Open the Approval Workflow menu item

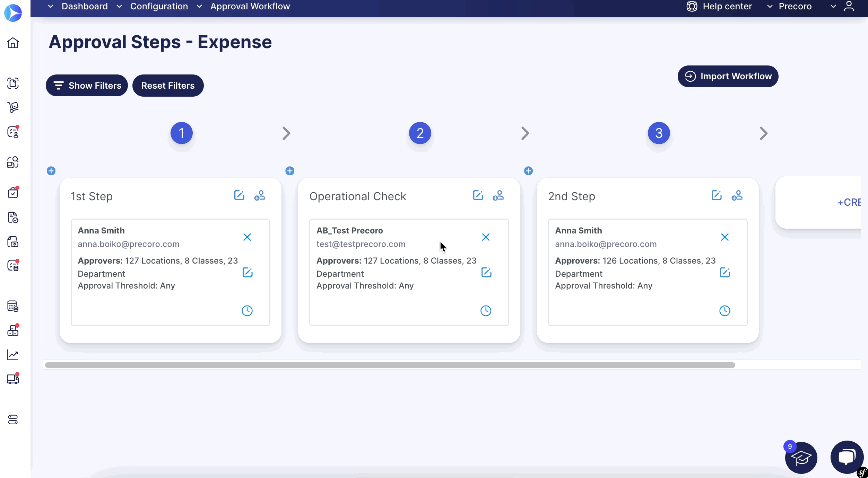click(x=250, y=6)
